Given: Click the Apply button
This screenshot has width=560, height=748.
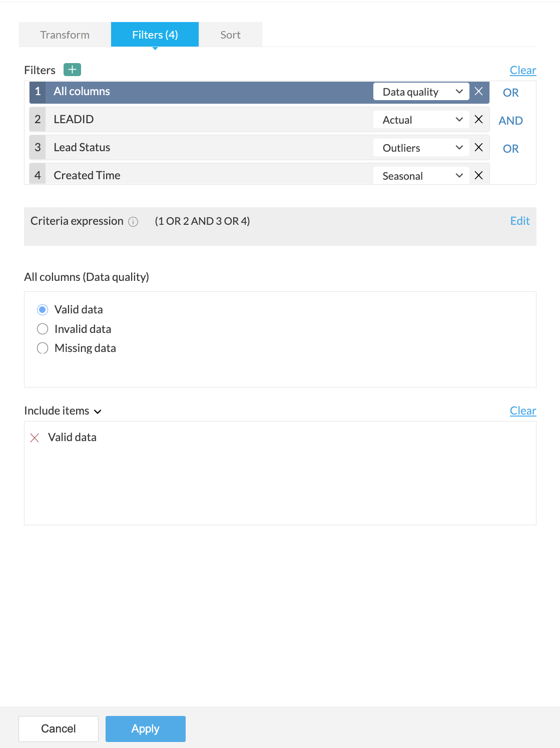Looking at the screenshot, I should coord(145,728).
